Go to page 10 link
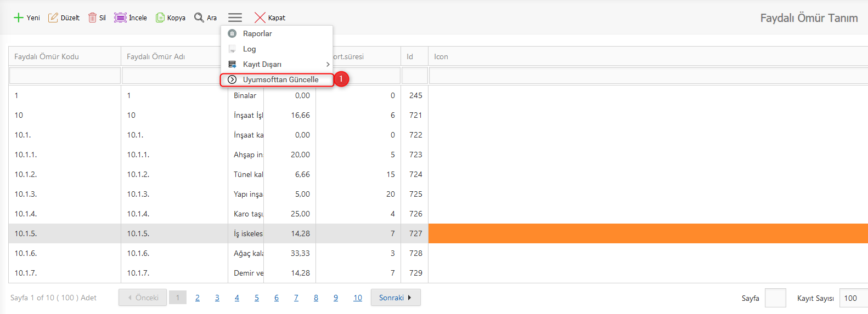Screen dimensions: 868x314 coord(358,298)
